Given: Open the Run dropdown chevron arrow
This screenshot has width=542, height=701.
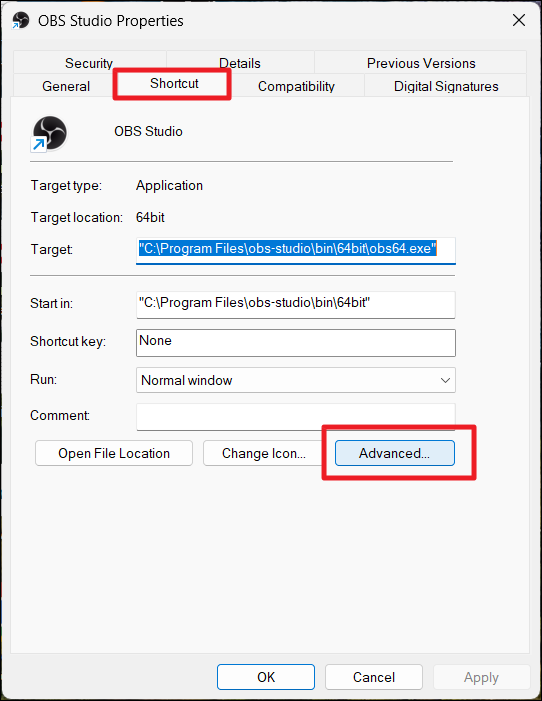Looking at the screenshot, I should [x=445, y=380].
